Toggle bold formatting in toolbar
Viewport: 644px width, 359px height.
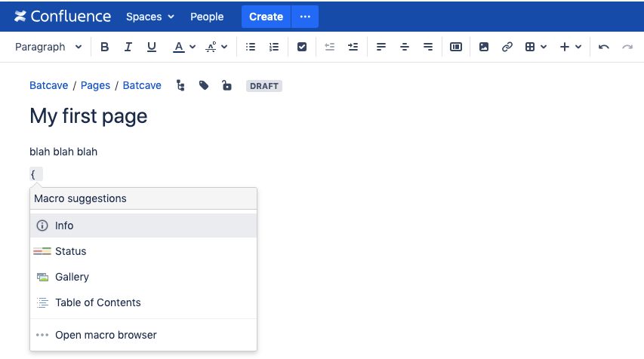105,47
